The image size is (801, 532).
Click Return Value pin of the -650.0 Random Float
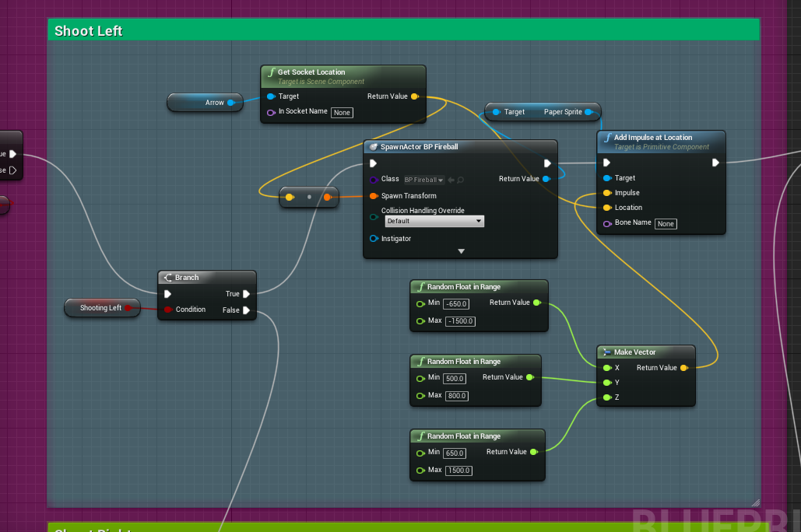tap(537, 303)
